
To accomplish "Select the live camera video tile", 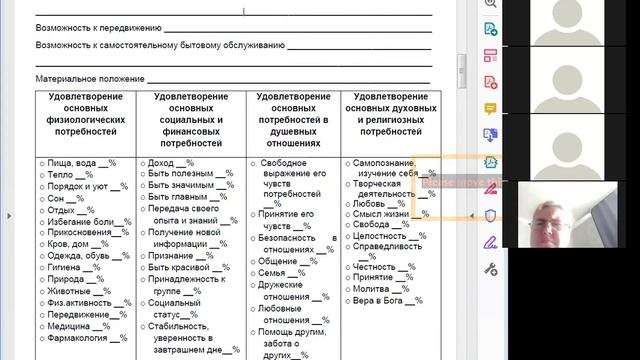I will pos(567,215).
